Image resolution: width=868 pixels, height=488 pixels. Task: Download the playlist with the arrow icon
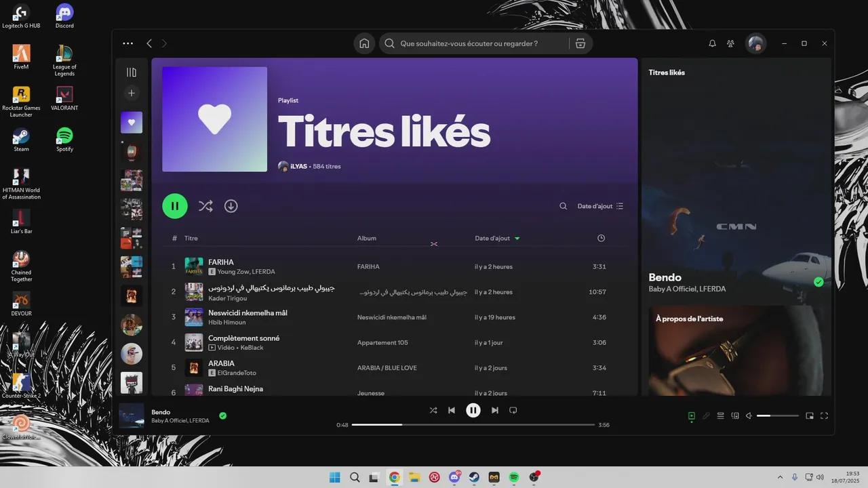click(x=231, y=206)
